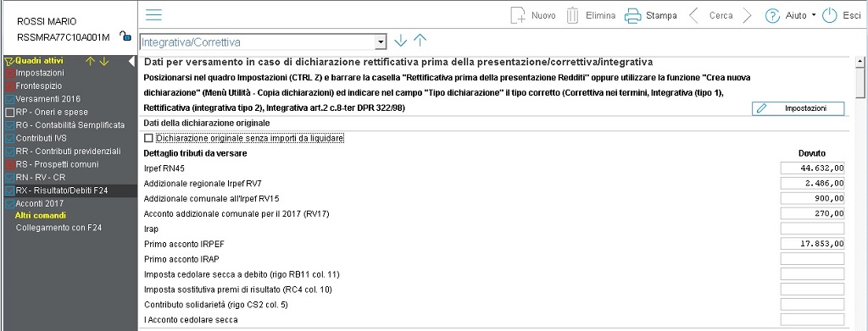Image resolution: width=868 pixels, height=331 pixels.
Task: Click the Nuovo document icon
Action: click(x=518, y=15)
